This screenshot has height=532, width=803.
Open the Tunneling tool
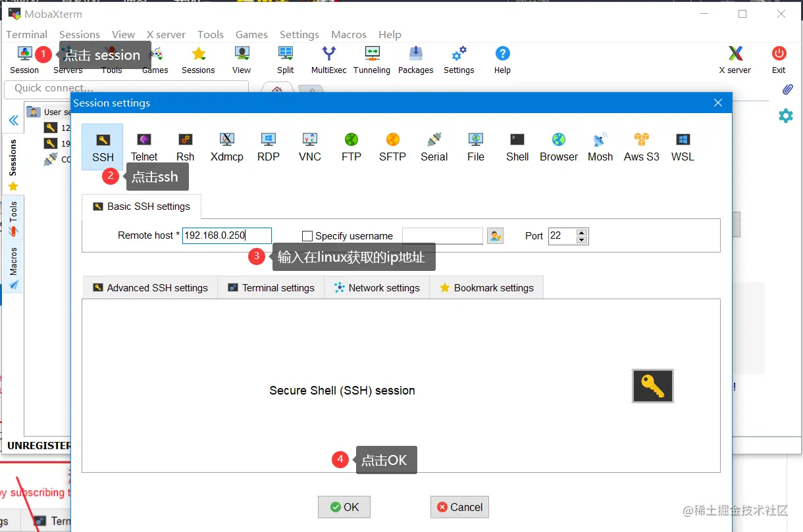click(x=372, y=60)
